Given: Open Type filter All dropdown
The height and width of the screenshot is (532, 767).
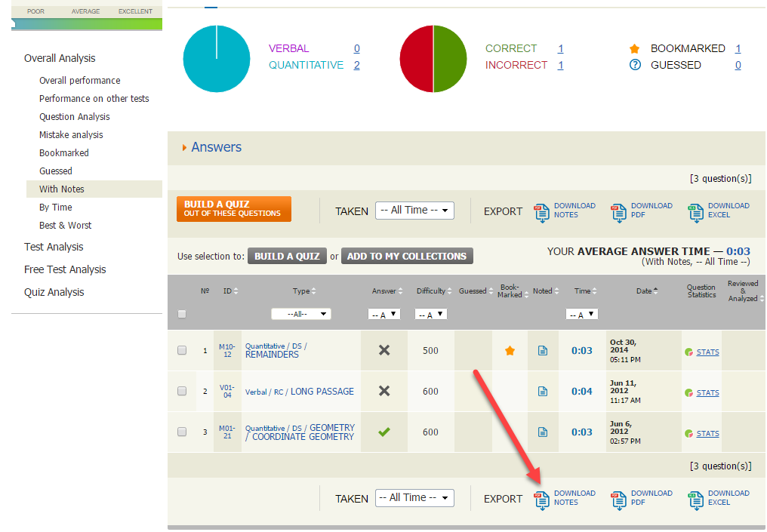Looking at the screenshot, I should tap(301, 314).
